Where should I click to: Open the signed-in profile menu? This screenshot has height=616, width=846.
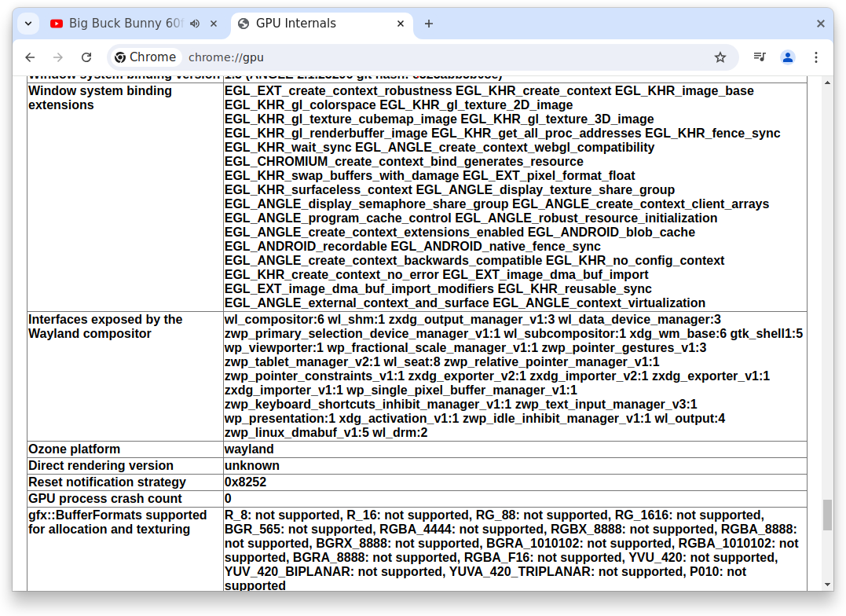(x=788, y=57)
